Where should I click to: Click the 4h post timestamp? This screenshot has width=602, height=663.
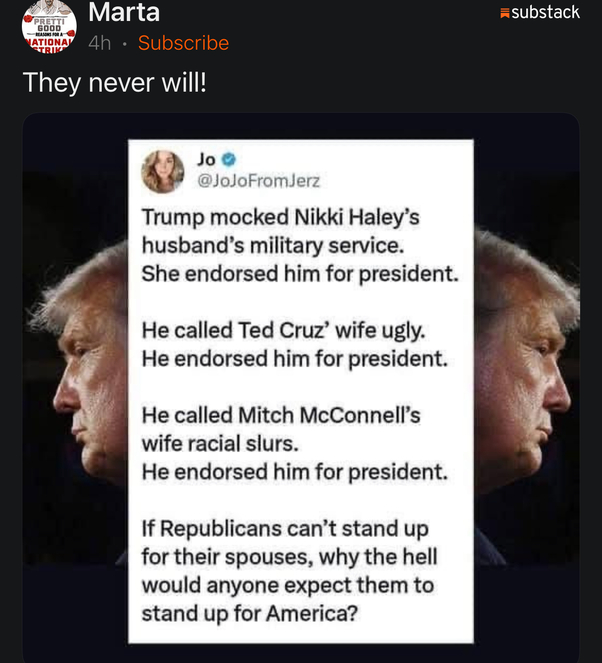99,43
